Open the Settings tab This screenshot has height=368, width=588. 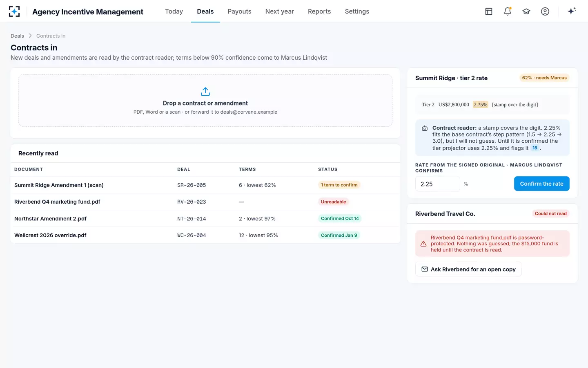(357, 11)
